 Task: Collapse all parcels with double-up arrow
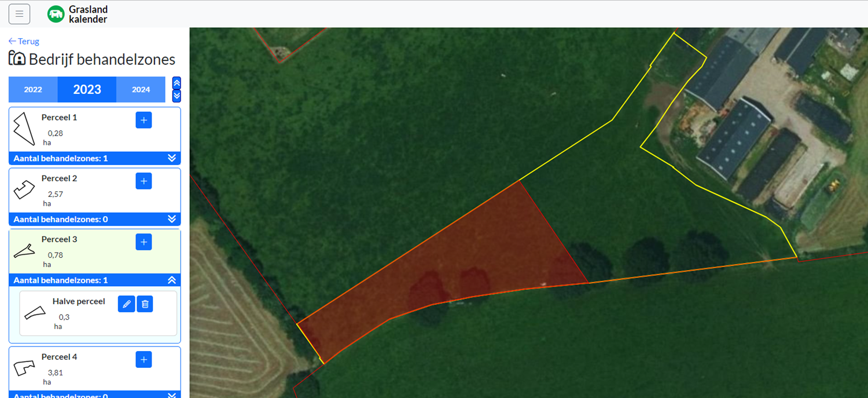[x=177, y=83]
